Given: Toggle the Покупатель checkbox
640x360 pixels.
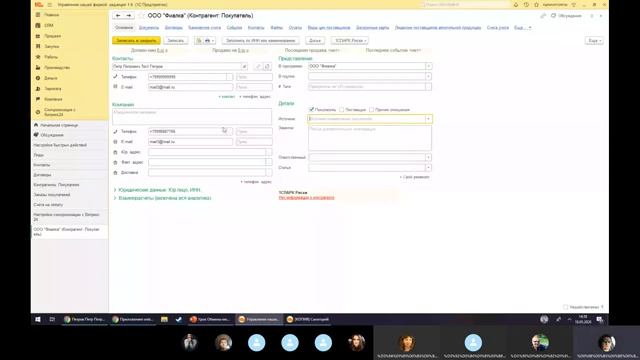Looking at the screenshot, I should pyautogui.click(x=311, y=109).
